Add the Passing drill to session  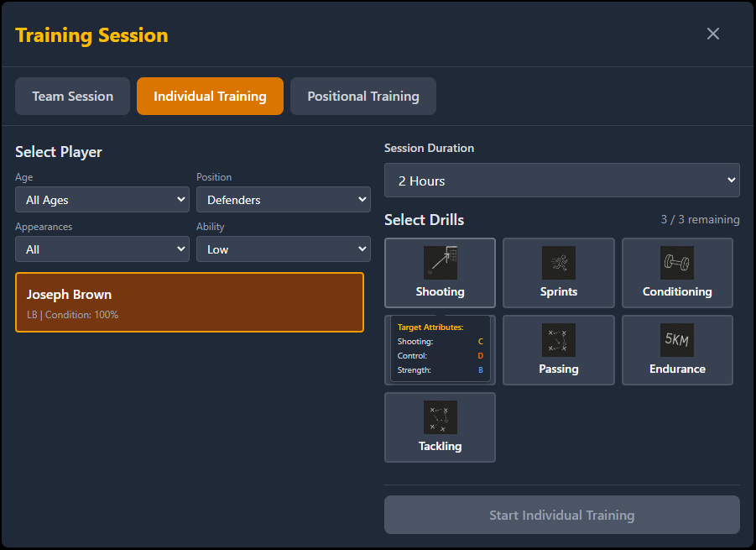558,349
